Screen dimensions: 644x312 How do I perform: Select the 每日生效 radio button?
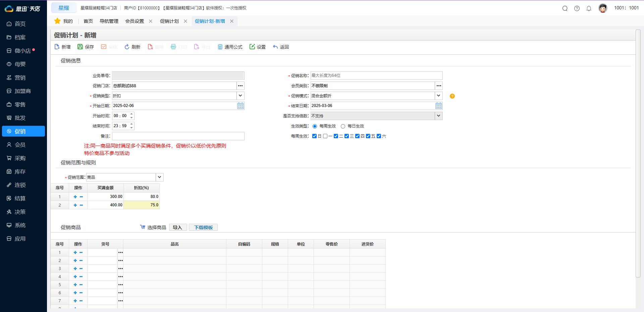(343, 126)
